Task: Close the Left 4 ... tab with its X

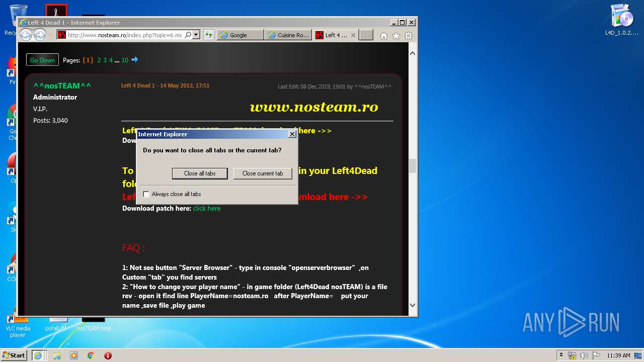Action: coord(353,35)
